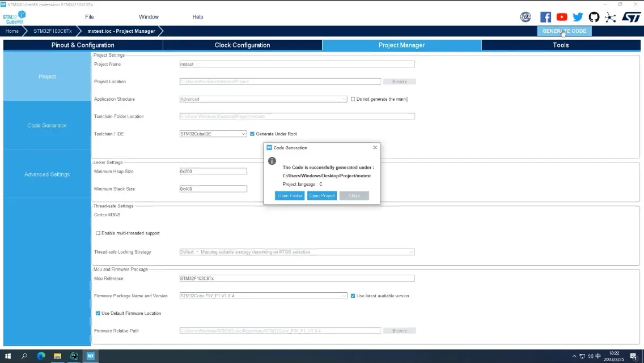Switch to the Tools tab
Viewport: 644px width, 363px height.
coord(561,45)
